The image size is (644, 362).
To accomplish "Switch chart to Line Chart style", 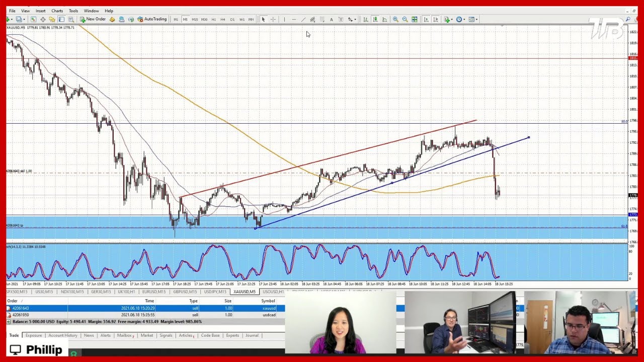I will coord(384,19).
